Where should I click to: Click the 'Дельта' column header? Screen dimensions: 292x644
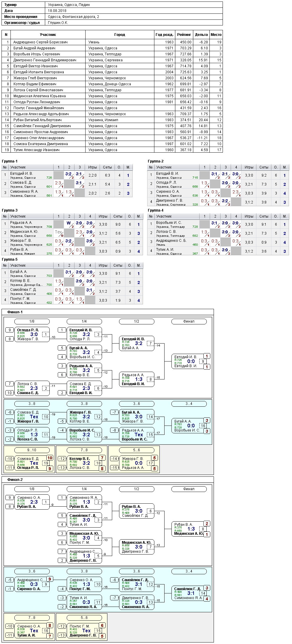coord(201,35)
